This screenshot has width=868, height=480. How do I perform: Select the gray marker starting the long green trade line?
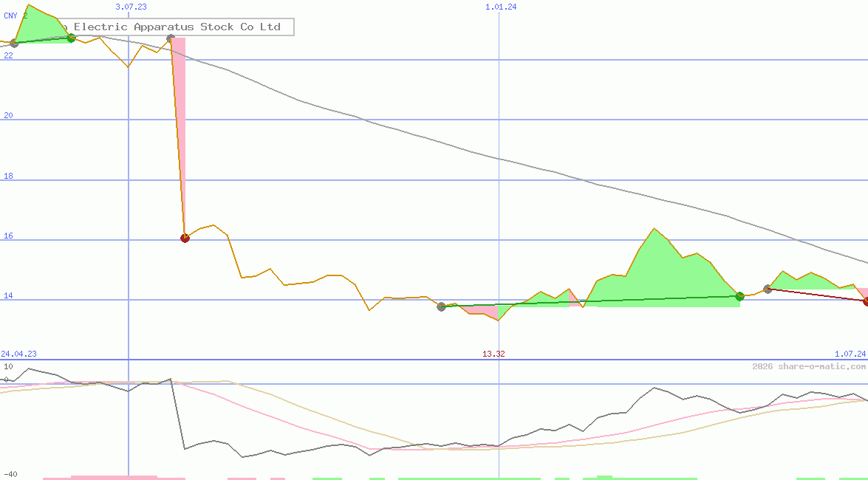pyautogui.click(x=441, y=306)
